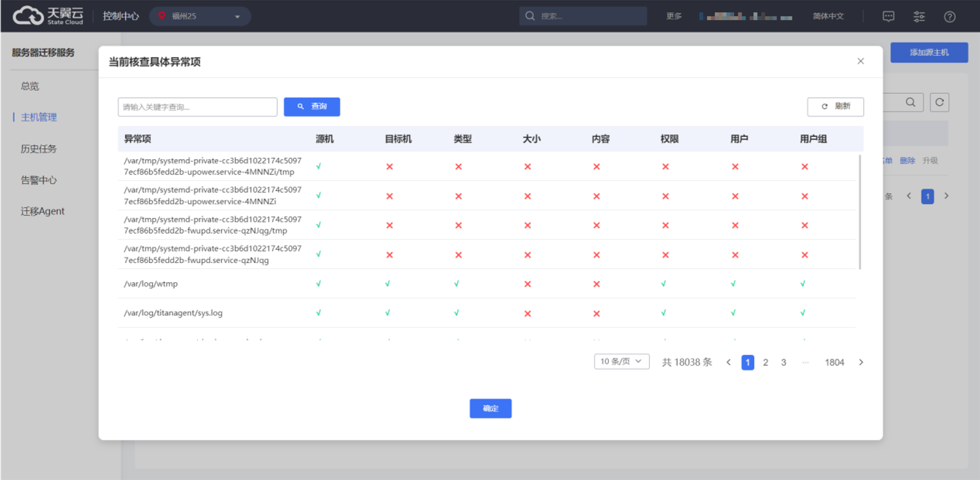Image resolution: width=980 pixels, height=480 pixels.
Task: Select the /var/log/titanagent/sys.log row path
Action: click(x=173, y=313)
